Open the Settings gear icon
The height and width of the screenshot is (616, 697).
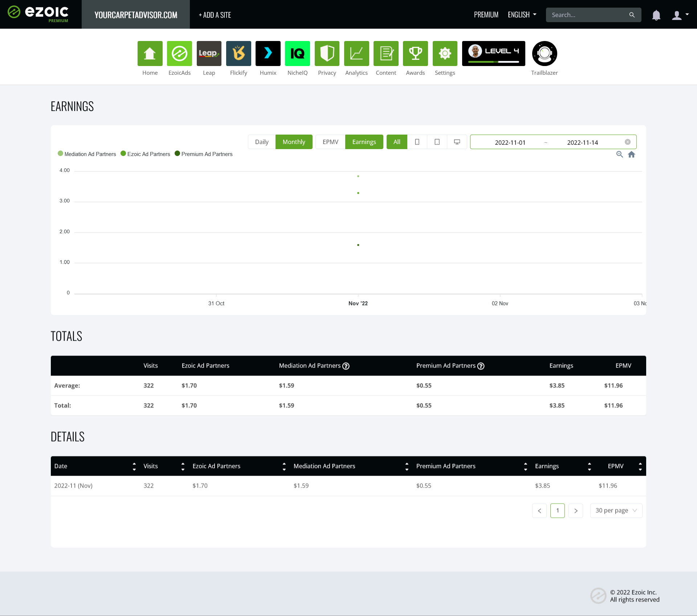pyautogui.click(x=445, y=53)
